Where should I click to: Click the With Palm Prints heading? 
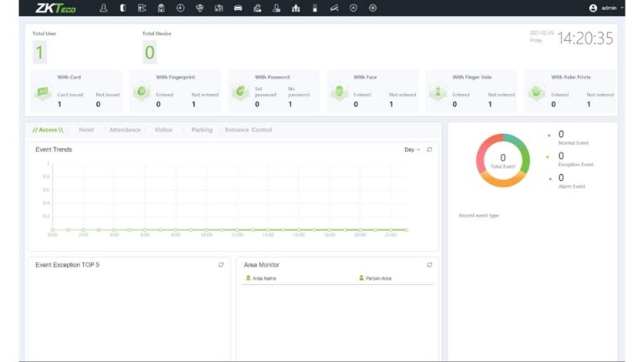tap(571, 77)
